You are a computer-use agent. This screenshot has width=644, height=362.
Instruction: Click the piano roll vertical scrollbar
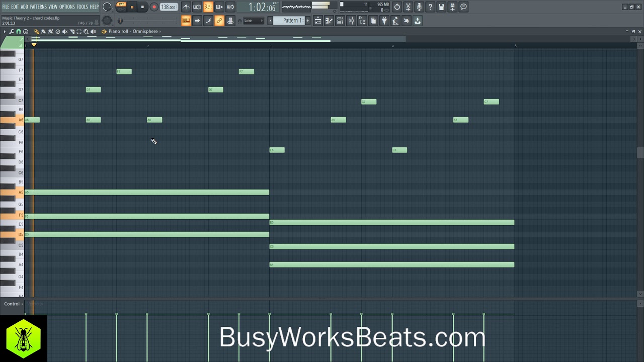pyautogui.click(x=640, y=153)
